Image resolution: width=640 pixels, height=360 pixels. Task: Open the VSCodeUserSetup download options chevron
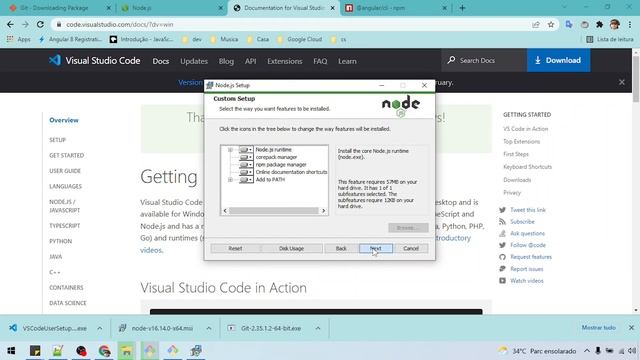100,328
